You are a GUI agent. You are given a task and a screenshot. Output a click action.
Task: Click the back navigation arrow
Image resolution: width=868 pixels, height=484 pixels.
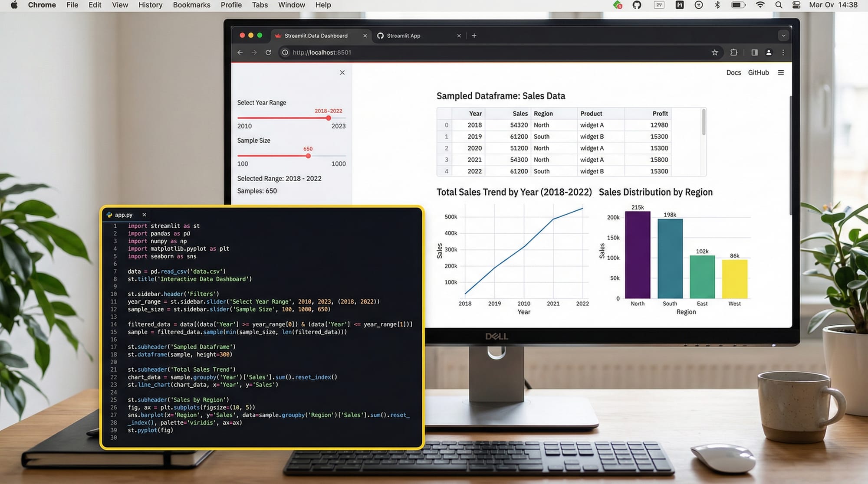coord(240,52)
